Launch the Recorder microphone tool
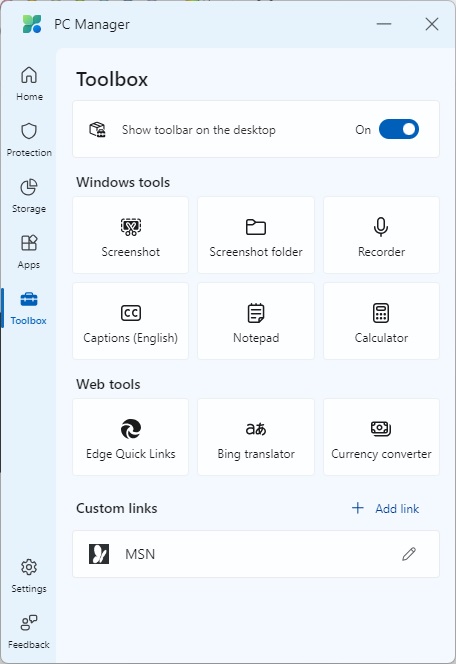This screenshot has height=664, width=456. 381,235
